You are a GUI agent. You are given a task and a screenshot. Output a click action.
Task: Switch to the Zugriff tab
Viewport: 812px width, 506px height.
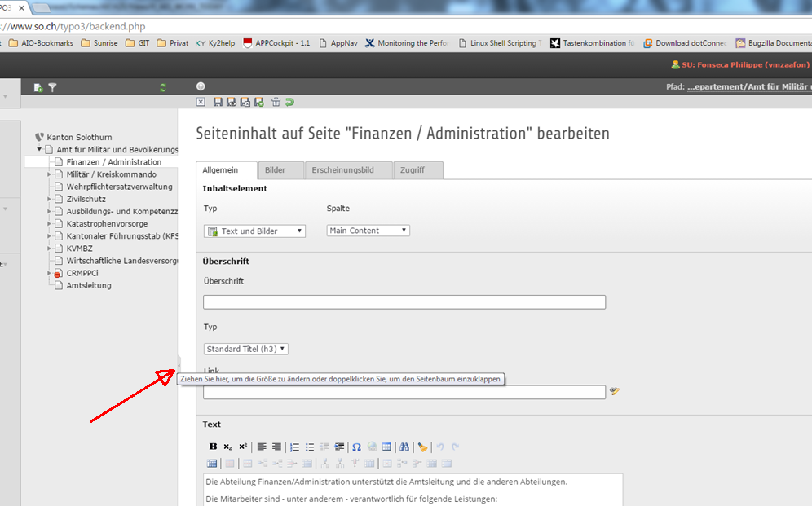[x=417, y=170]
